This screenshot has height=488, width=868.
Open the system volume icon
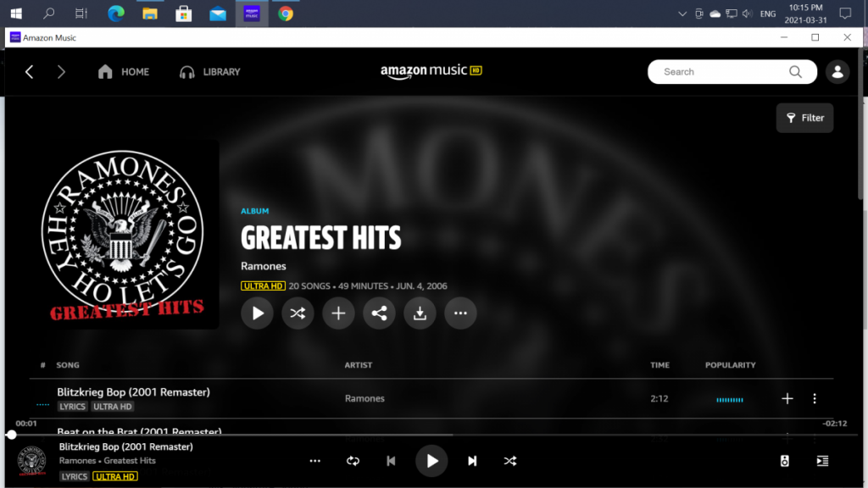[748, 14]
